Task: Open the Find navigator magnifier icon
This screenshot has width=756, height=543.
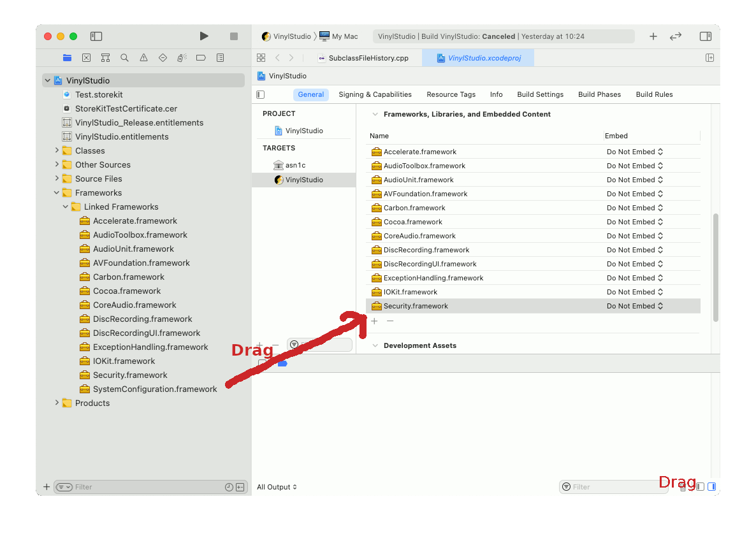Action: pos(124,58)
